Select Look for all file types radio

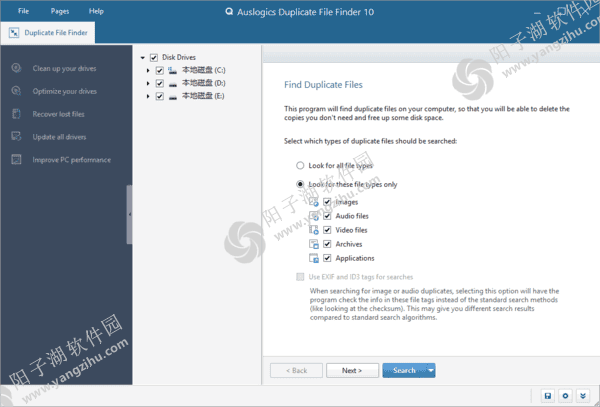(300, 165)
